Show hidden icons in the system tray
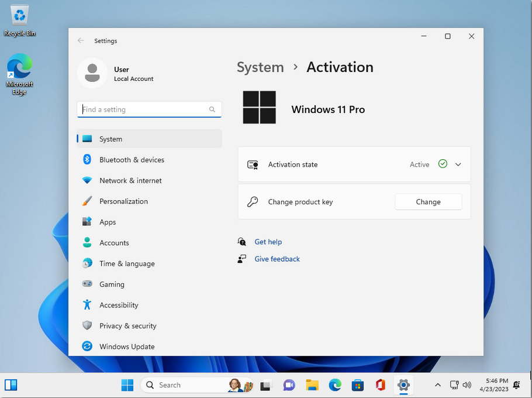This screenshot has height=398, width=532. point(438,385)
